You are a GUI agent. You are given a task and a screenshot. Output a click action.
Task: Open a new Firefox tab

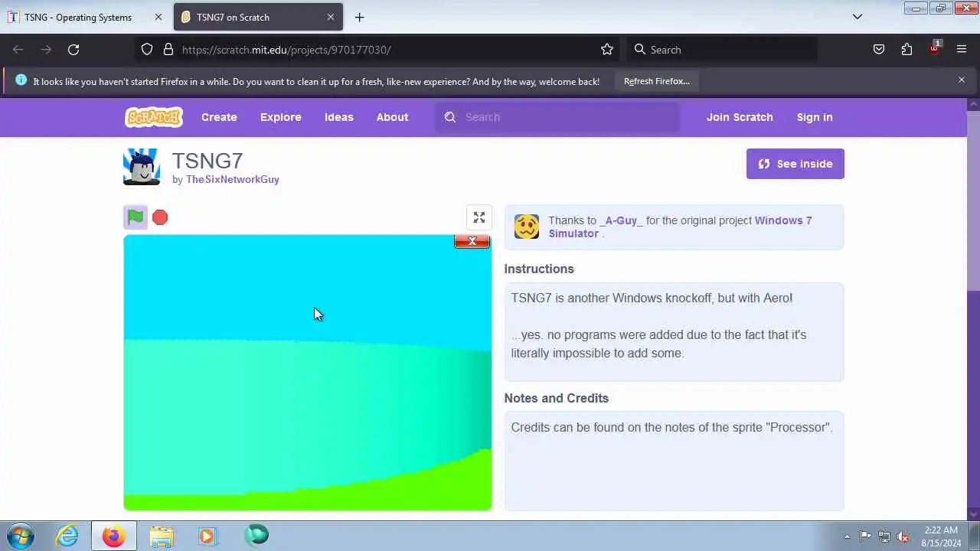tap(360, 17)
